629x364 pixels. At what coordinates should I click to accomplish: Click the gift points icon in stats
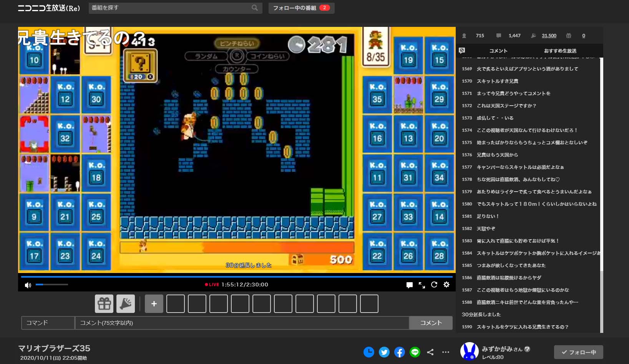[569, 36]
